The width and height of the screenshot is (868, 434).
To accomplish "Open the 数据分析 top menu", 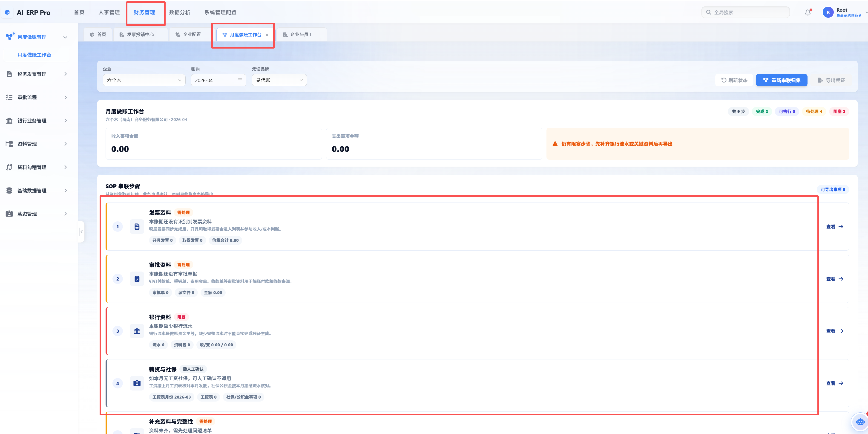I will (180, 12).
